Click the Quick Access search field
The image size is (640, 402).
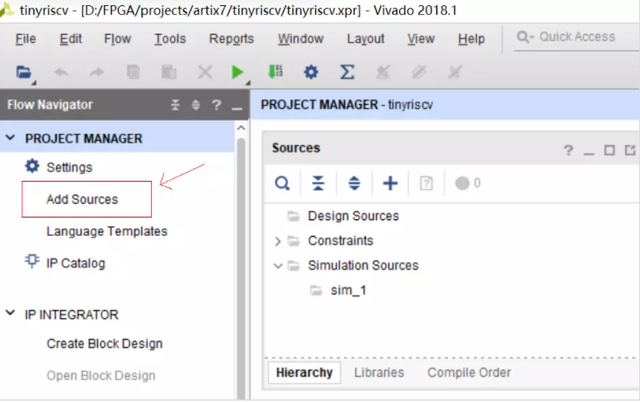[577, 37]
